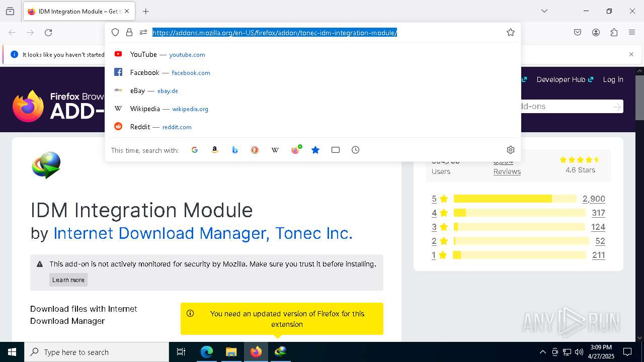Open a new tab
This screenshot has height=362, width=644.
tap(146, 11)
